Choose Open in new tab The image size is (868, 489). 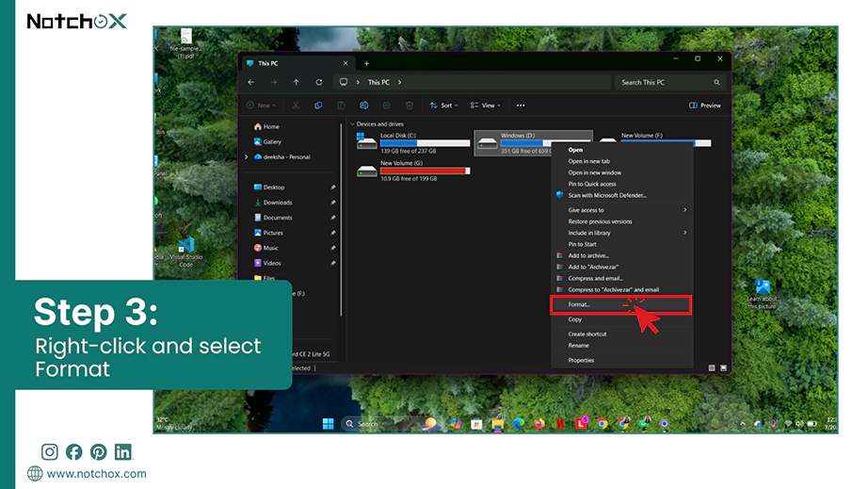(x=621, y=161)
